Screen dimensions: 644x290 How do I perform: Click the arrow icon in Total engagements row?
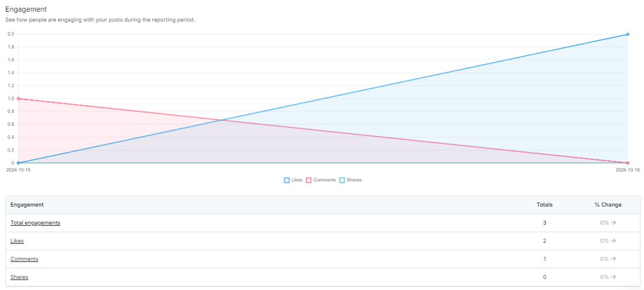614,223
